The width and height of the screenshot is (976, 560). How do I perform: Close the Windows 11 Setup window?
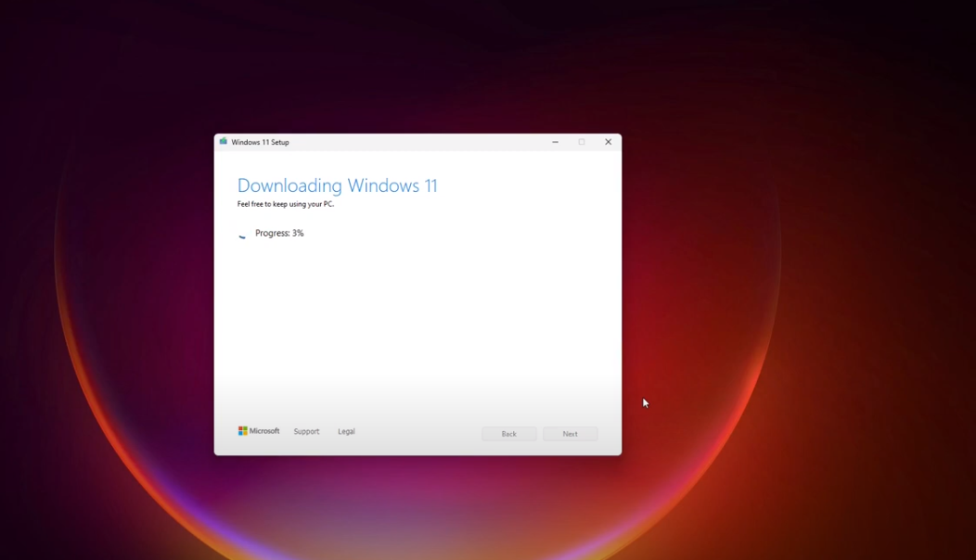coord(608,142)
